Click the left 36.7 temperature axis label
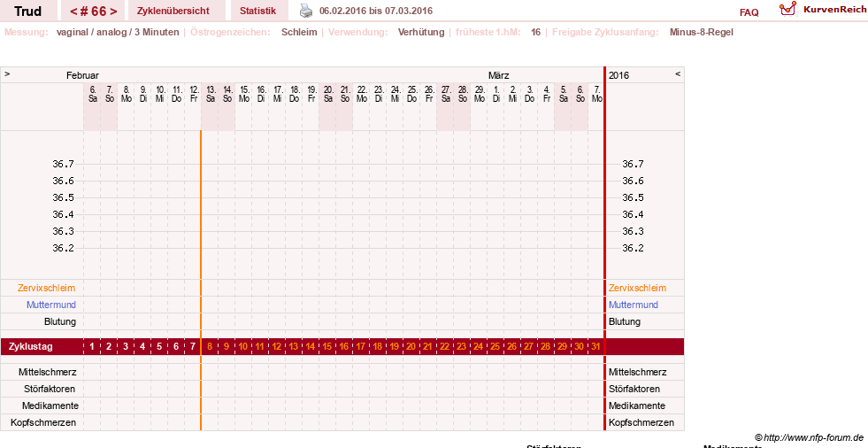The image size is (868, 448). 63,164
